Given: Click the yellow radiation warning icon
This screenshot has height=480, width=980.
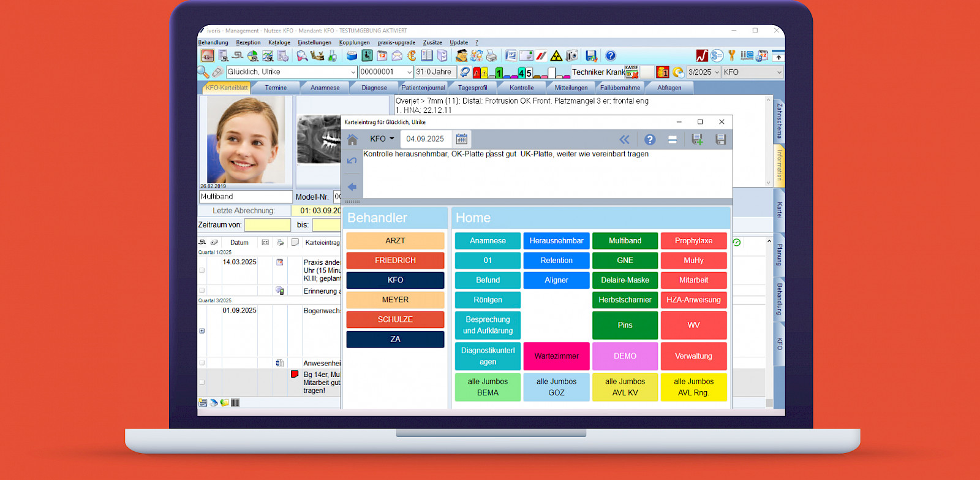Looking at the screenshot, I should click(556, 56).
